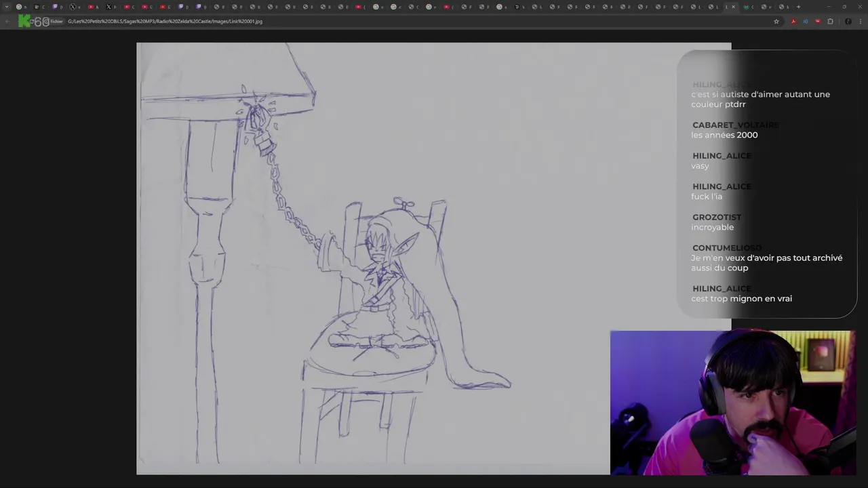
Task: Click GROZOTIST username in chat
Action: pos(717,217)
